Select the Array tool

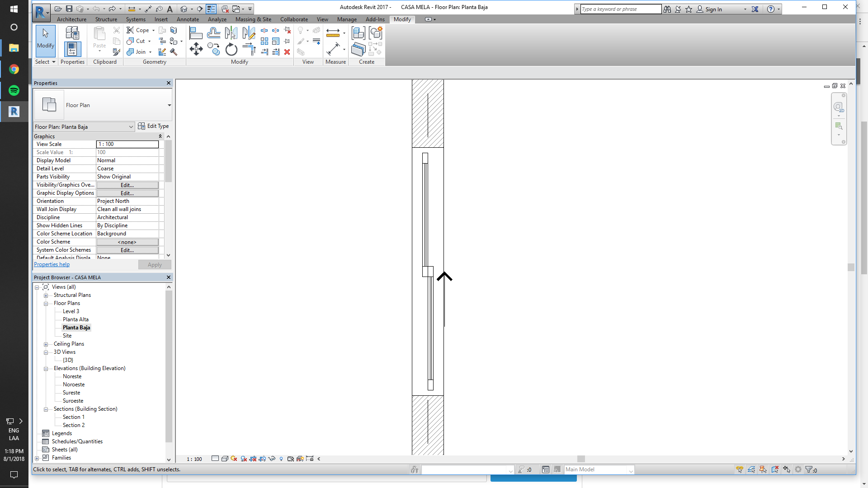tap(264, 41)
